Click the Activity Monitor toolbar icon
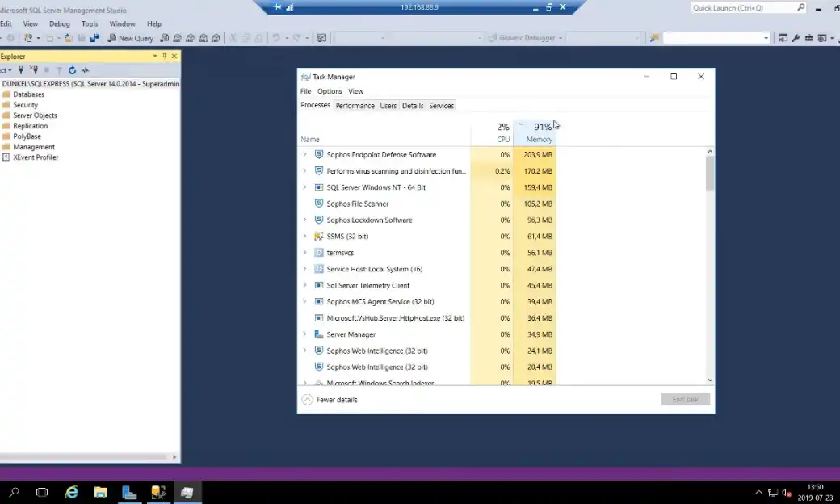Viewport: 840px width, 504px height. 321,38
